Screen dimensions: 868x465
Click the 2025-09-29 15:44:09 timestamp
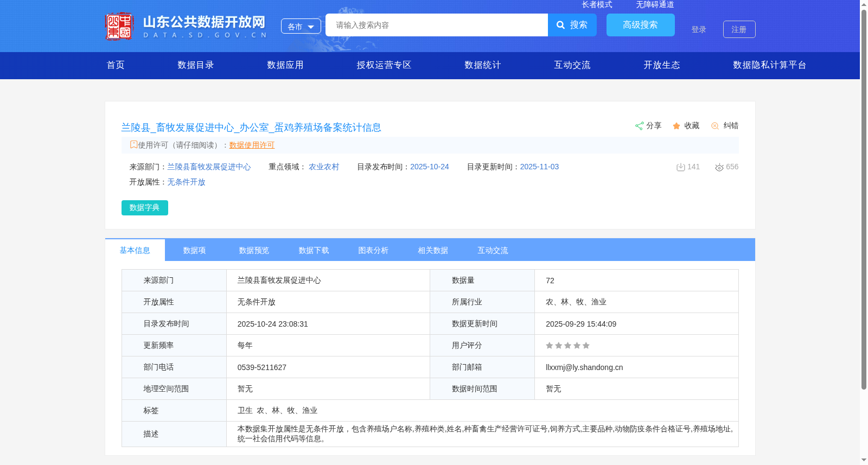click(x=581, y=324)
